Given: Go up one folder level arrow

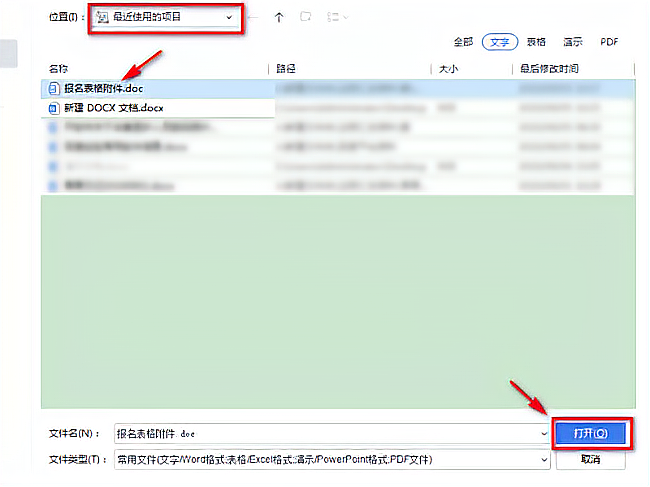Looking at the screenshot, I should [279, 17].
